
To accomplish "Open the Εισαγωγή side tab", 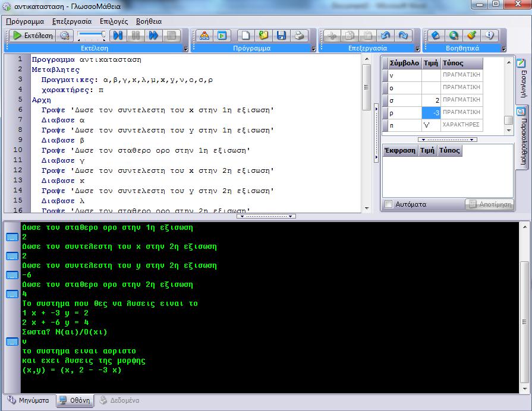I will click(x=522, y=78).
